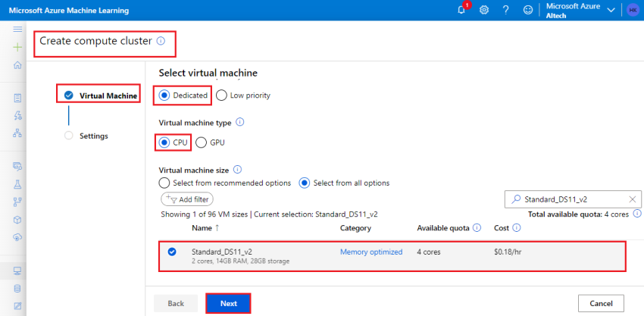Go to Home via sidebar icon
This screenshot has width=644, height=316.
point(17,65)
